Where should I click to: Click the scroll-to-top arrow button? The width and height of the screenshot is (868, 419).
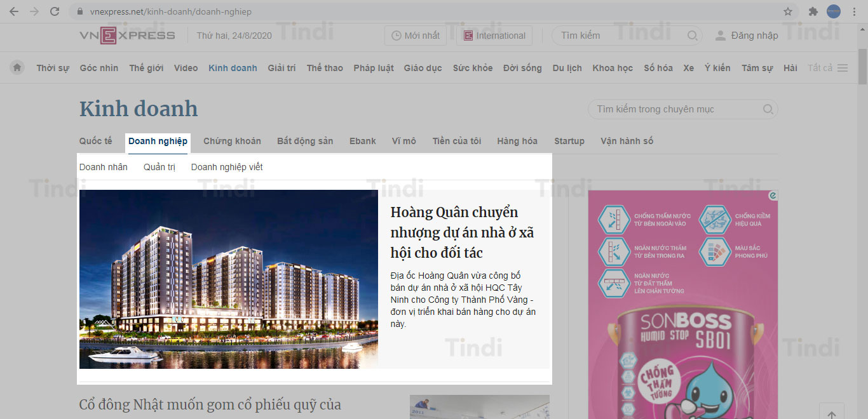pos(831,411)
